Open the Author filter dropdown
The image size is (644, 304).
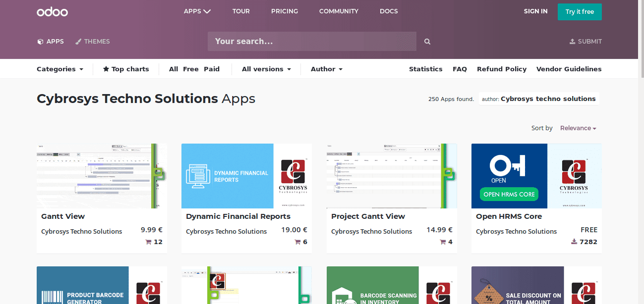tap(327, 69)
